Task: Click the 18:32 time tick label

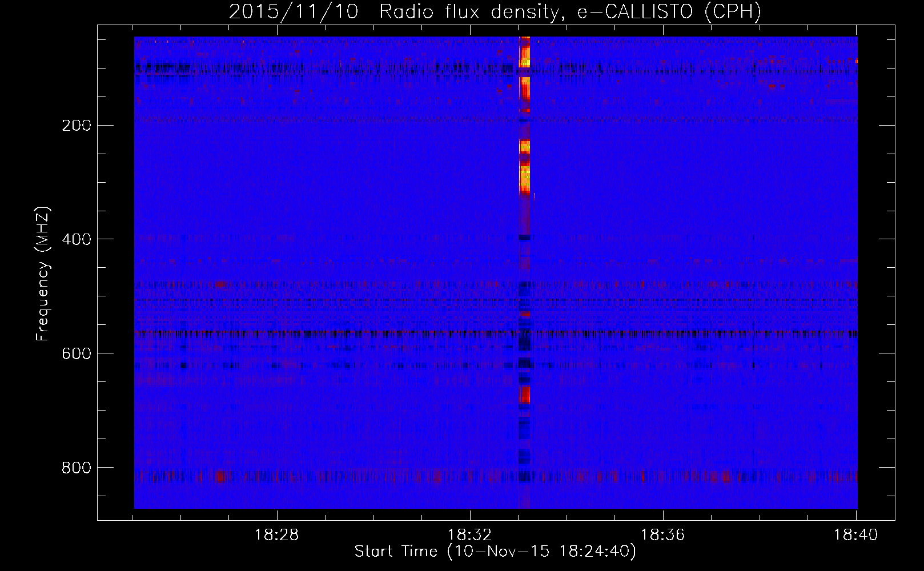Action: 470,535
